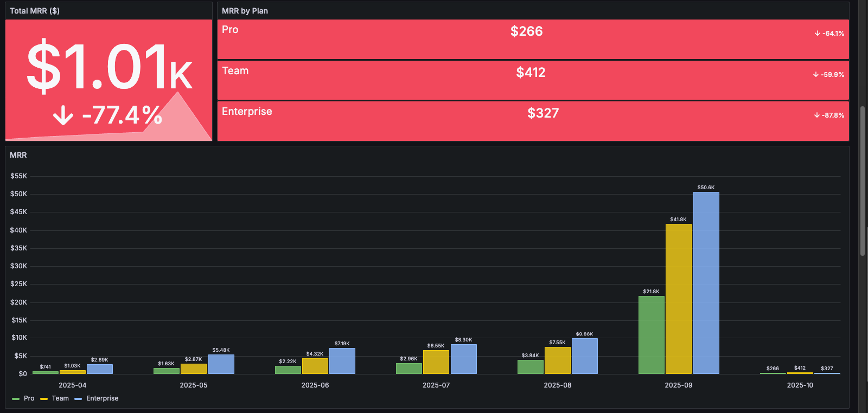
Task: Toggle the Enterprise series name in chart legend
Action: (x=103, y=398)
